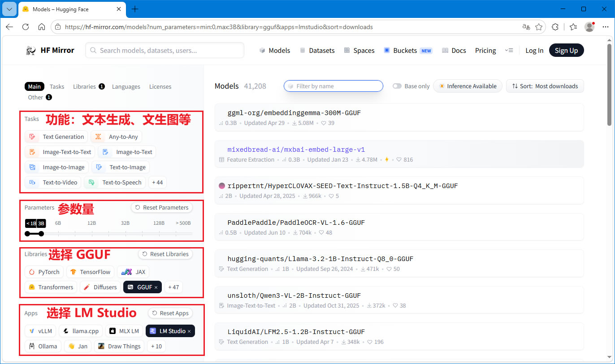The height and width of the screenshot is (364, 615).
Task: Open the tab list dropdown arrow
Action: (9, 9)
